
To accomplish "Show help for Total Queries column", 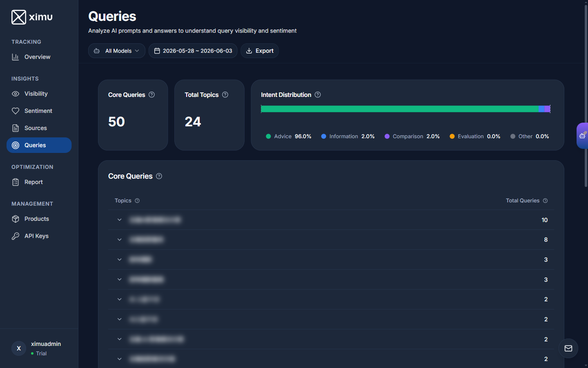I will click(x=545, y=200).
